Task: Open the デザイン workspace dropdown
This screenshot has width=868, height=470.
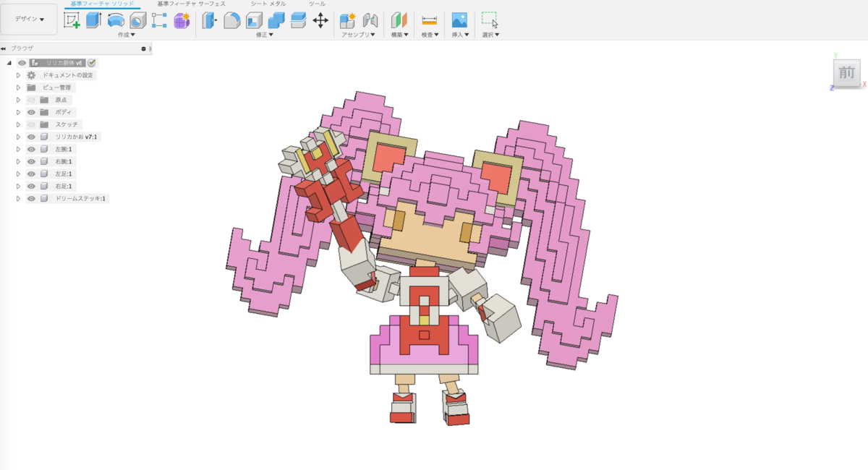Action: (29, 20)
